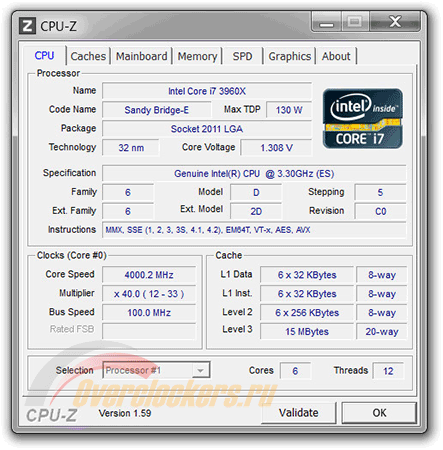Viewport: 443px width, 450px height.
Task: Switch to the Caches tab
Action: (x=88, y=56)
